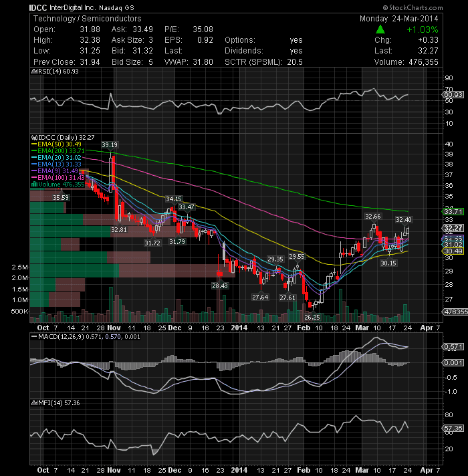Click the 31.72 low price annotation
This screenshot has height=476, width=468.
pos(152,243)
